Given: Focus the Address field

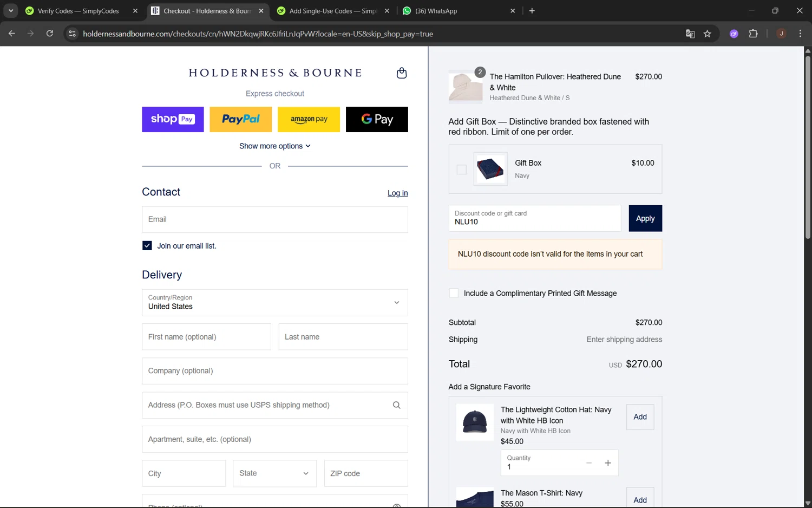Looking at the screenshot, I should point(275,405).
